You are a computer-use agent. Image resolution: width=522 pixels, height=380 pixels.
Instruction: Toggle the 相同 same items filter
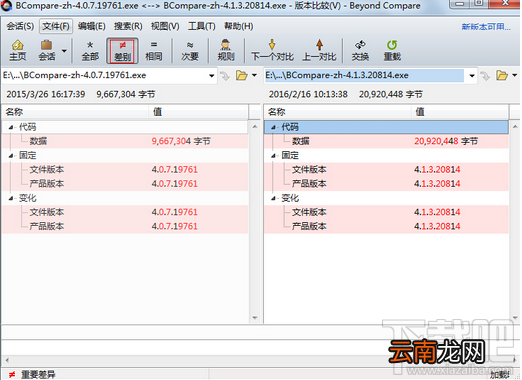(154, 50)
